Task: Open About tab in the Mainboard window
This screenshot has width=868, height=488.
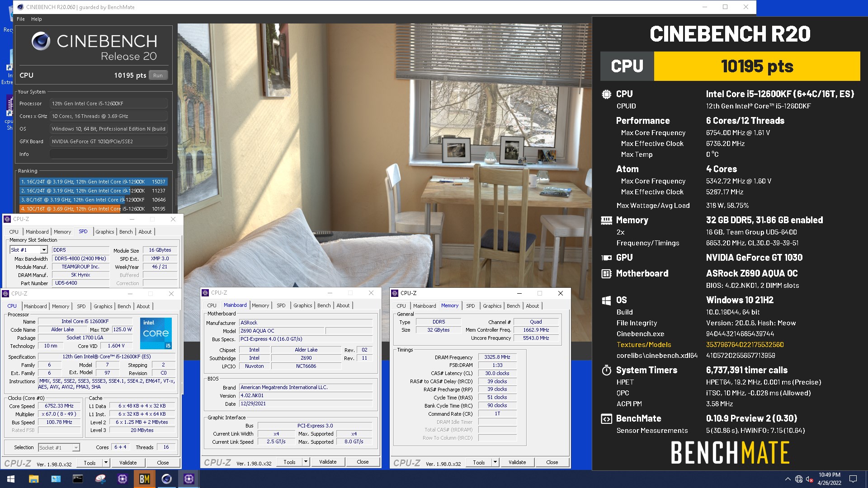Action: (x=343, y=305)
